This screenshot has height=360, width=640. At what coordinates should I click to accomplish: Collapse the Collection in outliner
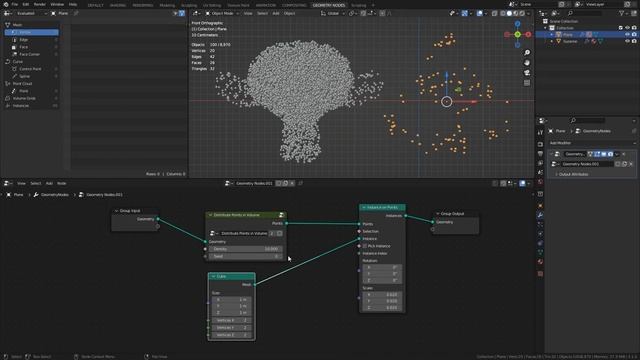[x=545, y=28]
